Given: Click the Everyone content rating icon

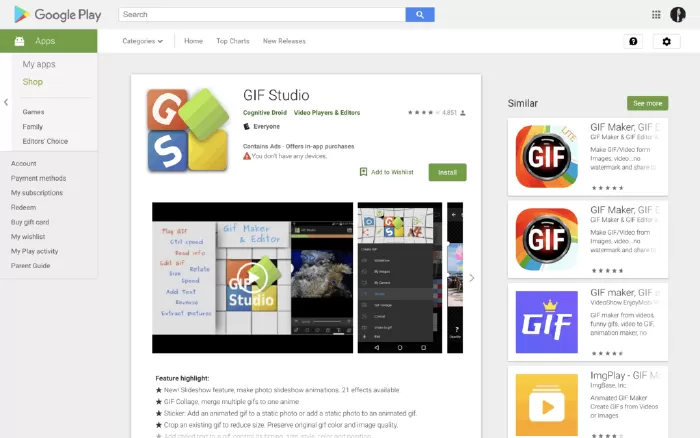Looking at the screenshot, I should pos(246,126).
